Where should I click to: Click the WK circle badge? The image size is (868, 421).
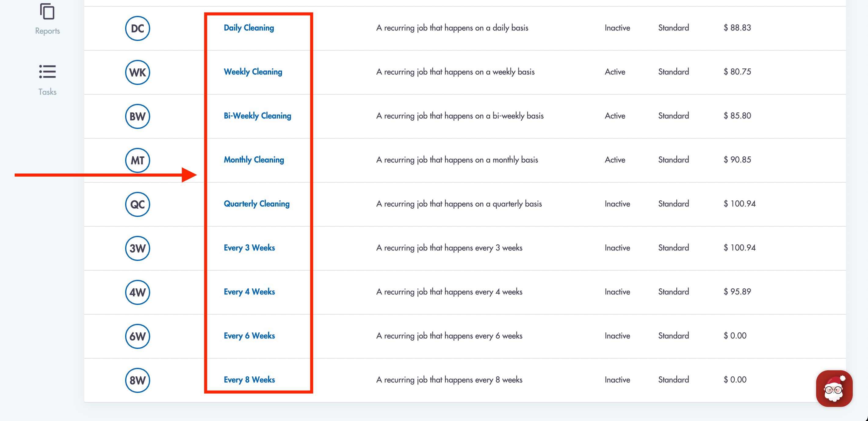pos(137,72)
